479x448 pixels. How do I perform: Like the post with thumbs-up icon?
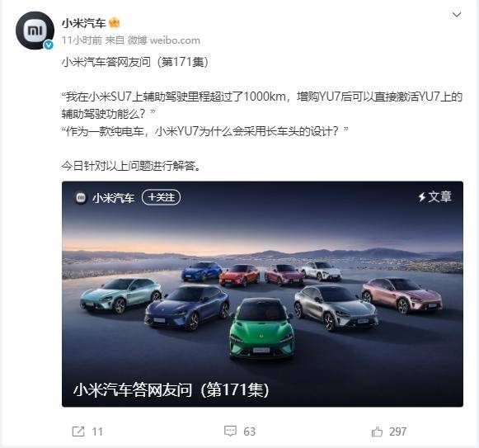377,431
